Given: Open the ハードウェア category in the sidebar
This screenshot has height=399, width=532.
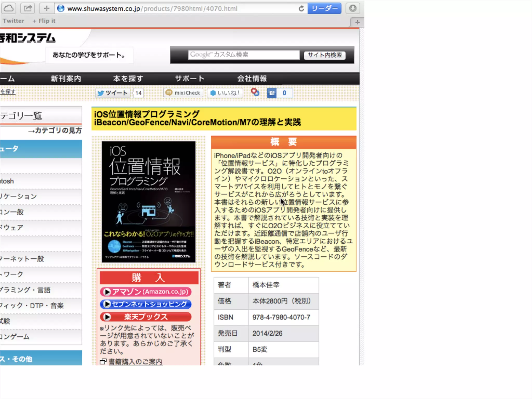Looking at the screenshot, I should 41,228.
